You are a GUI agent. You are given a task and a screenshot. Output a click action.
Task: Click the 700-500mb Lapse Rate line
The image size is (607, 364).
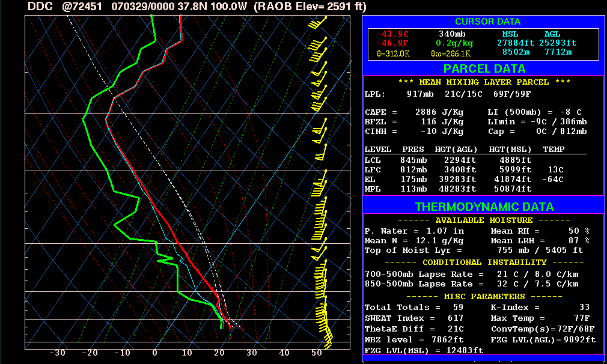click(x=472, y=275)
